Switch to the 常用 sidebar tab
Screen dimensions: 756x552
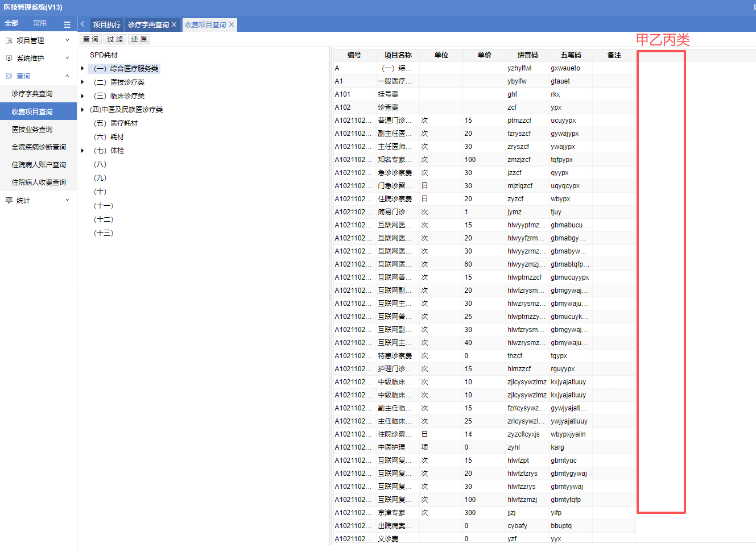click(40, 23)
